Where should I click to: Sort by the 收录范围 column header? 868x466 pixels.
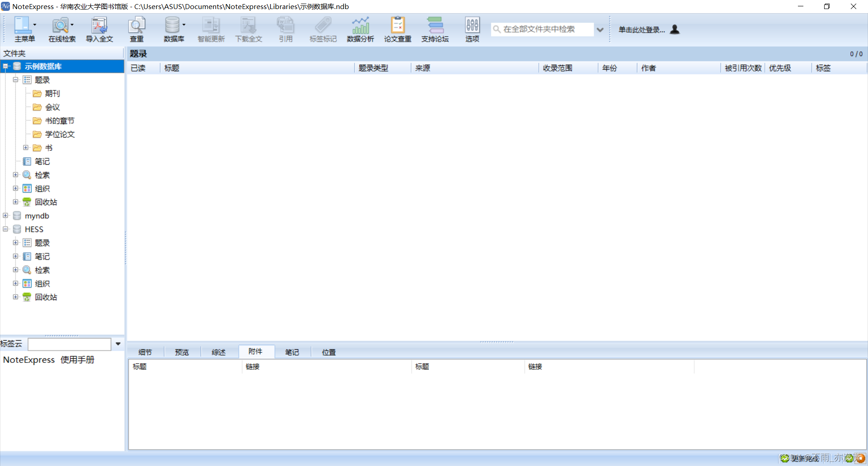[568, 68]
